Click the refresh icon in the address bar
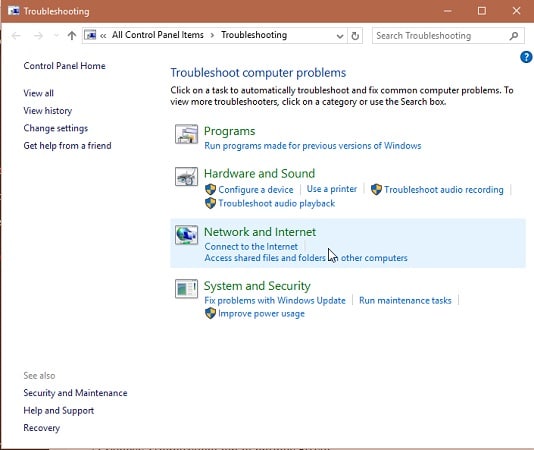Screen dimensions: 534x450 coord(355,35)
